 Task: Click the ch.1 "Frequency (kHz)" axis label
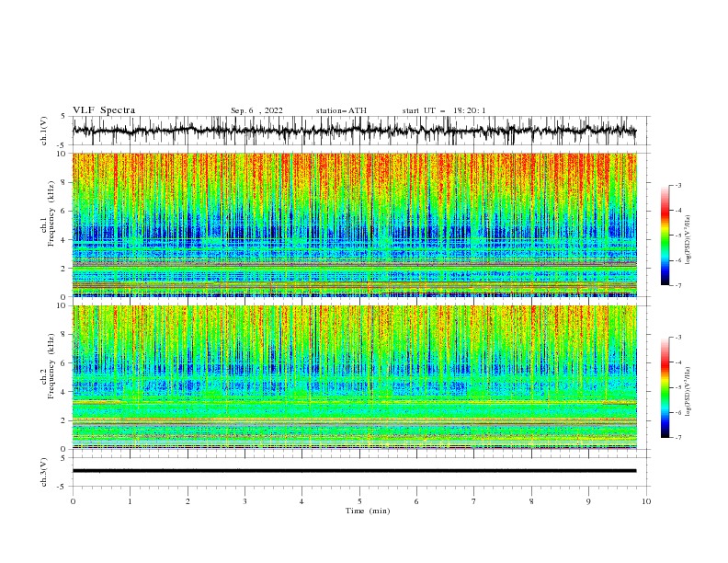pos(51,213)
